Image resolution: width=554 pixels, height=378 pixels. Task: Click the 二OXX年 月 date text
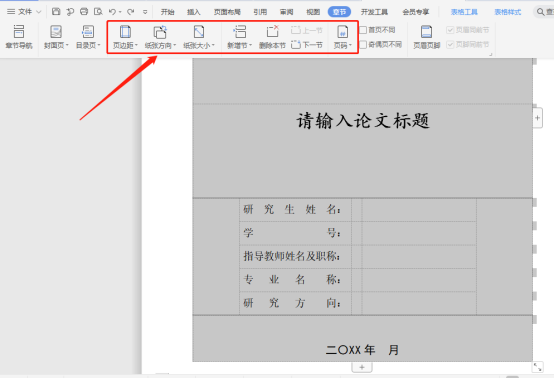(362, 350)
